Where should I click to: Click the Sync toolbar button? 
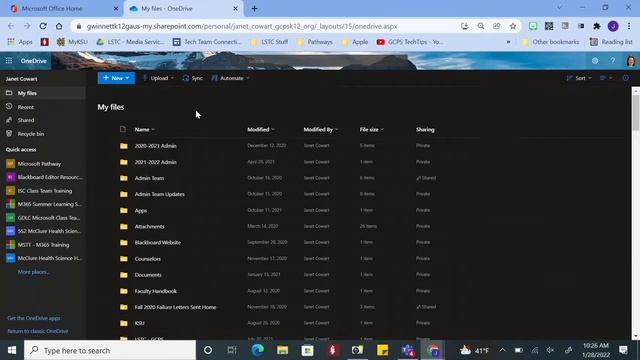(193, 78)
